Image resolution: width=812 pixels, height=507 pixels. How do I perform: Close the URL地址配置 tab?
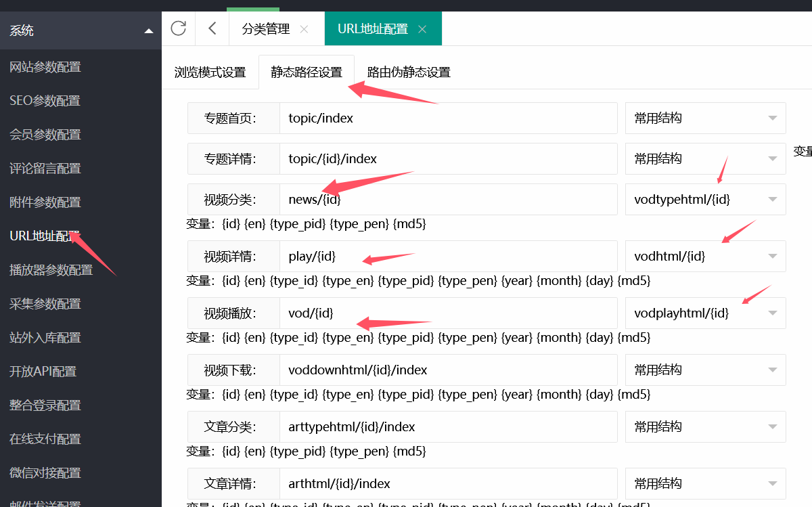(422, 29)
